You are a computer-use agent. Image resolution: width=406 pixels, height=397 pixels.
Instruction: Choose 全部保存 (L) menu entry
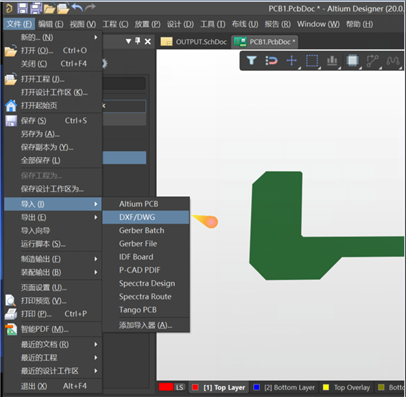53,160
